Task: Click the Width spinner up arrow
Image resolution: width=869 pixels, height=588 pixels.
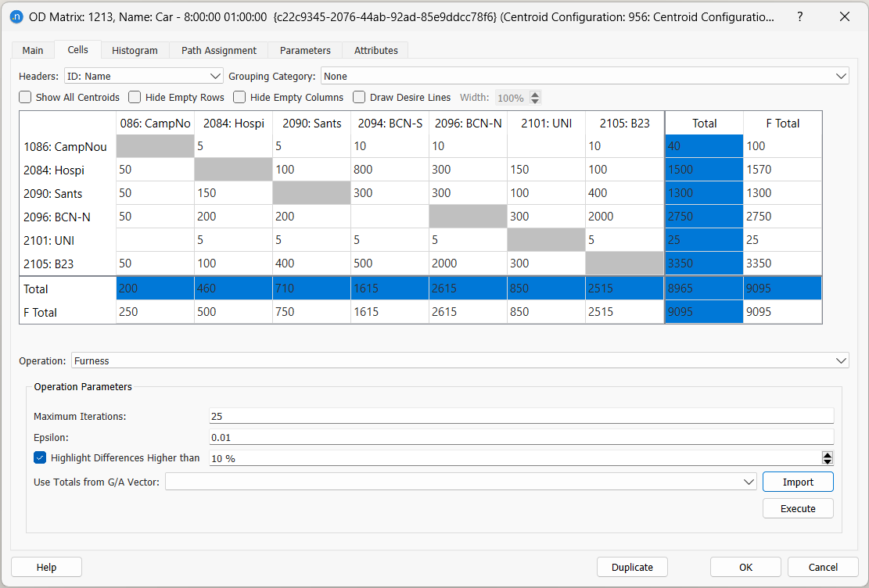Action: click(x=535, y=93)
